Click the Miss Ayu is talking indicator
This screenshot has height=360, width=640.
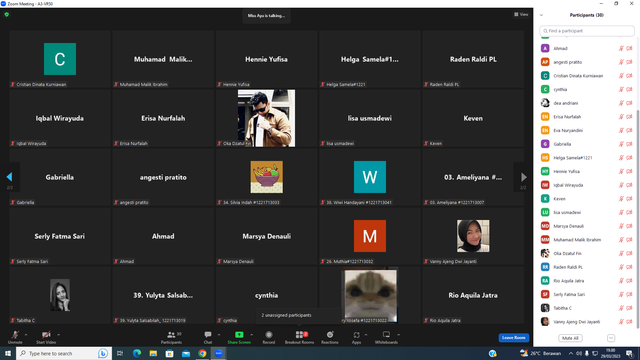pos(266,16)
